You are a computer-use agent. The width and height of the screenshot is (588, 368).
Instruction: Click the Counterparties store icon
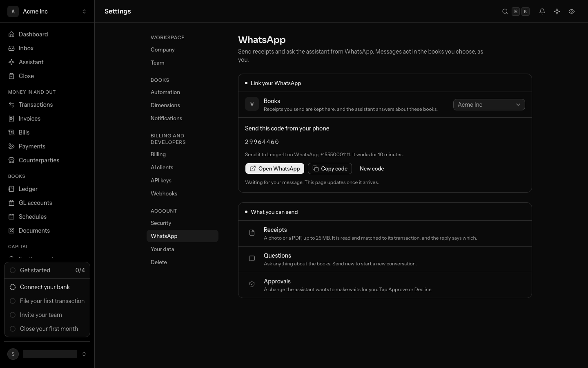coord(11,160)
